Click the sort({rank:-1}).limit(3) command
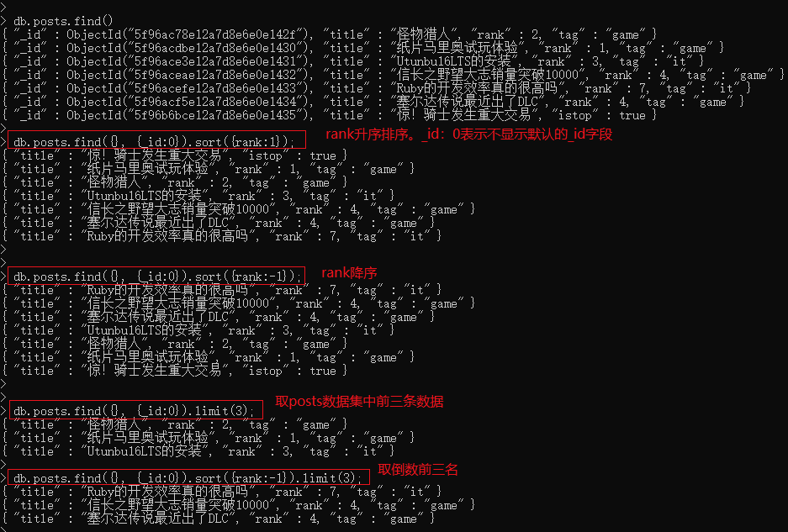Viewport: 788px width, 532px height. 189,477
